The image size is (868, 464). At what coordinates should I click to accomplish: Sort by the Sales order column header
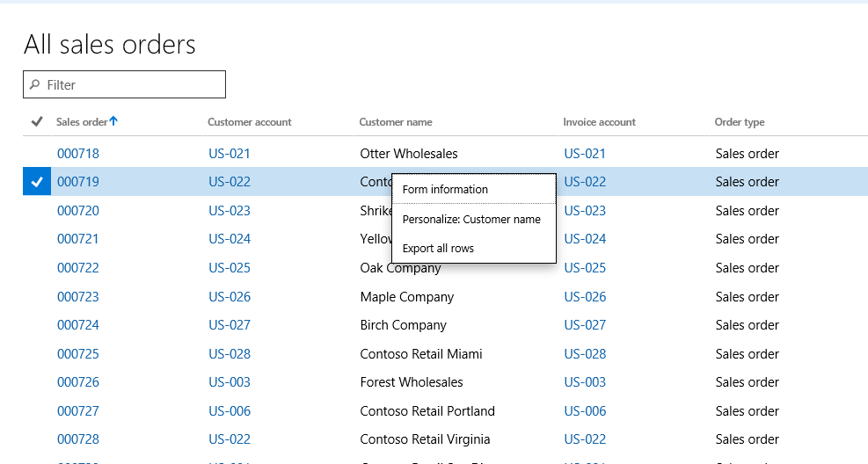[x=82, y=122]
